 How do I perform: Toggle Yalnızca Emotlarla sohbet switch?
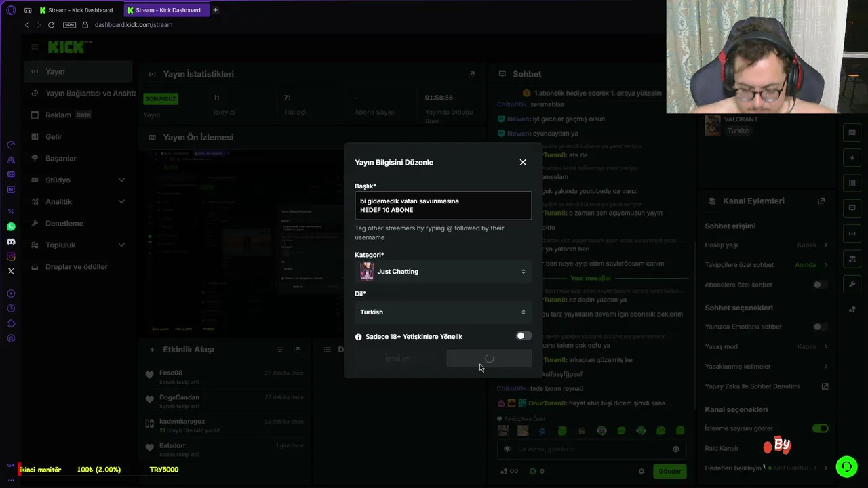pos(821,327)
